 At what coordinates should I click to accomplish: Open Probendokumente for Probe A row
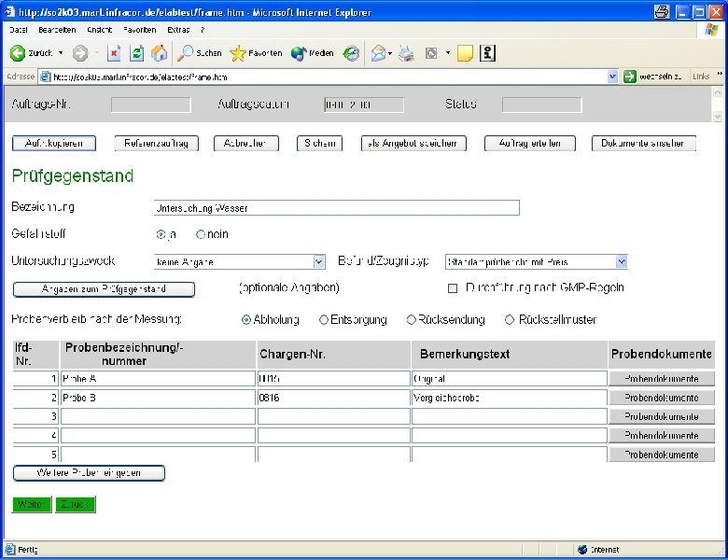pos(661,379)
